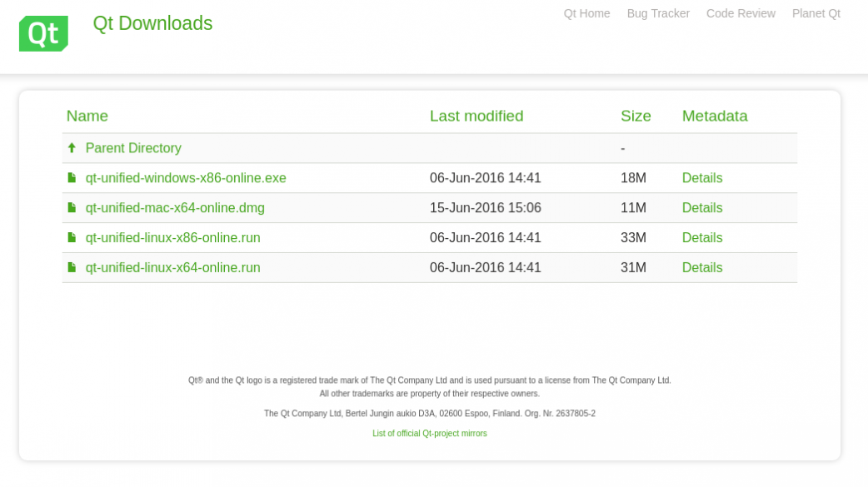Screen dimensions: 868x487
Task: Open List of official Qt-project mirrors
Action: point(430,434)
